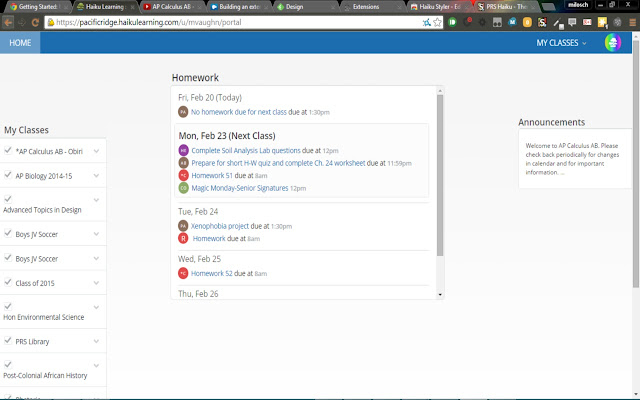Viewport: 640px width, 400px height.
Task: Switch to the PRS Haiku browser tab
Action: click(507, 7)
